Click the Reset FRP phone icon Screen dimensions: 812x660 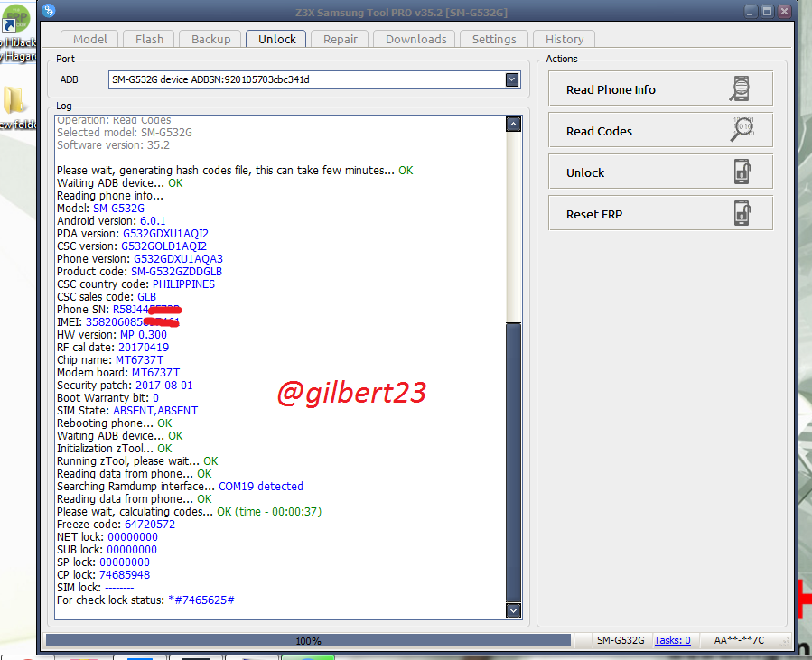pyautogui.click(x=742, y=213)
